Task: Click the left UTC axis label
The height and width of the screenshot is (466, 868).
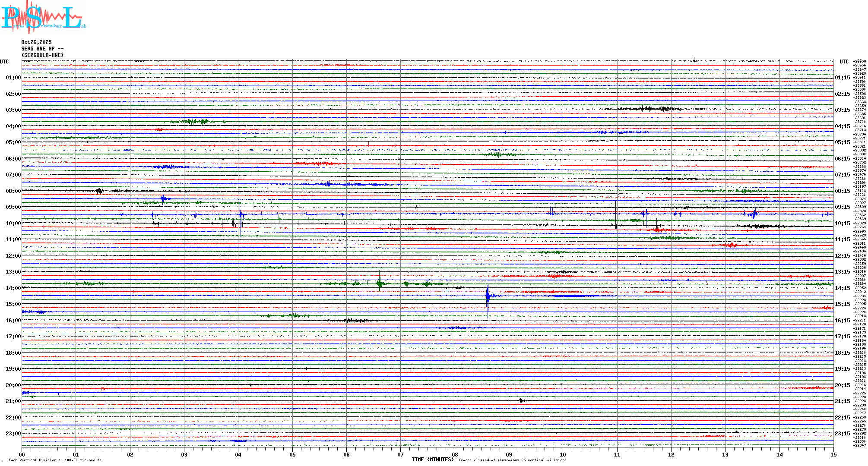Action: [4, 62]
